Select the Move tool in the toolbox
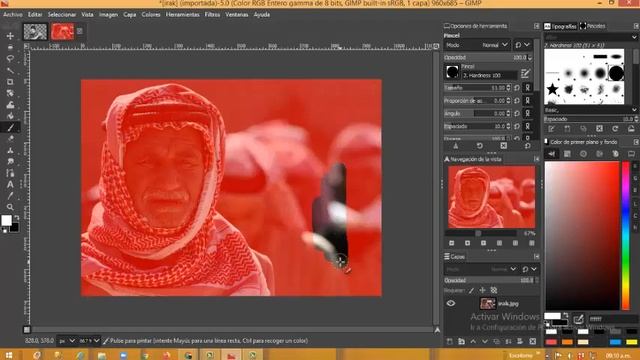The height and width of the screenshot is (360, 640). point(10,36)
